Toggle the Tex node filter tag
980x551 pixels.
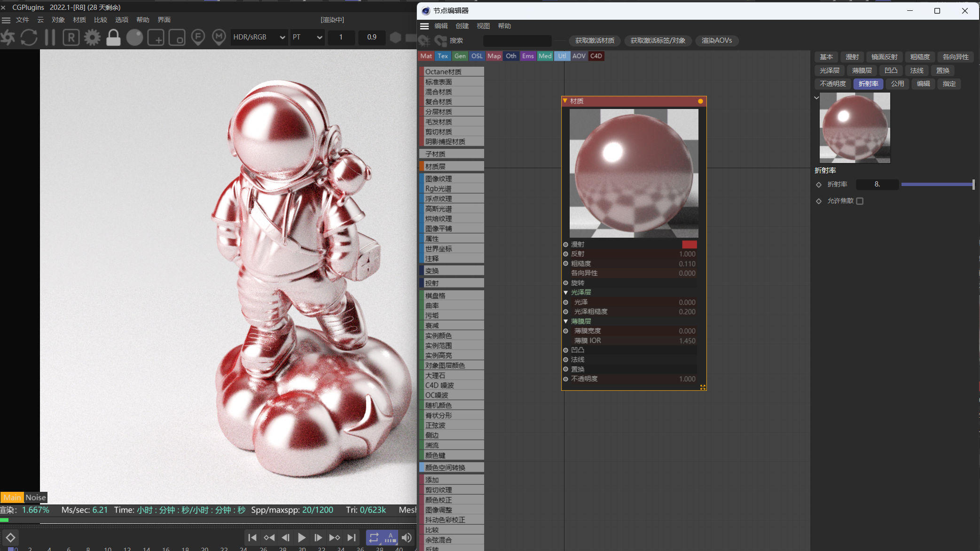pos(443,56)
